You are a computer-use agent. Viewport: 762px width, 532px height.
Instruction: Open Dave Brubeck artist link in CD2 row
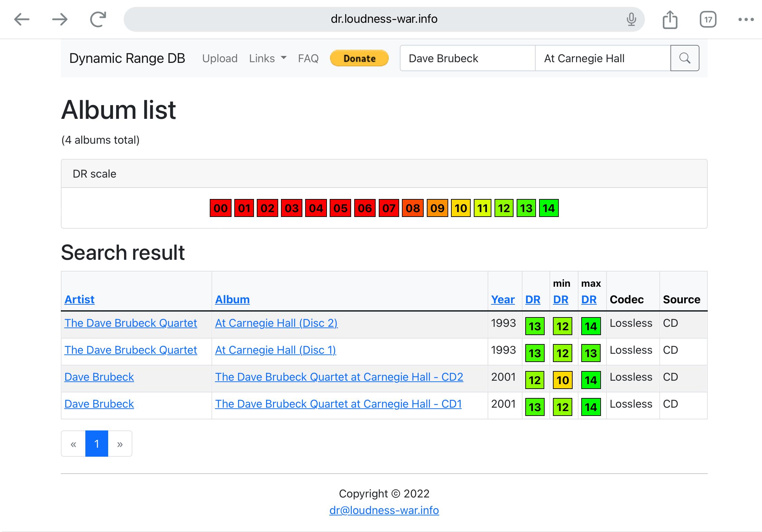coord(99,377)
